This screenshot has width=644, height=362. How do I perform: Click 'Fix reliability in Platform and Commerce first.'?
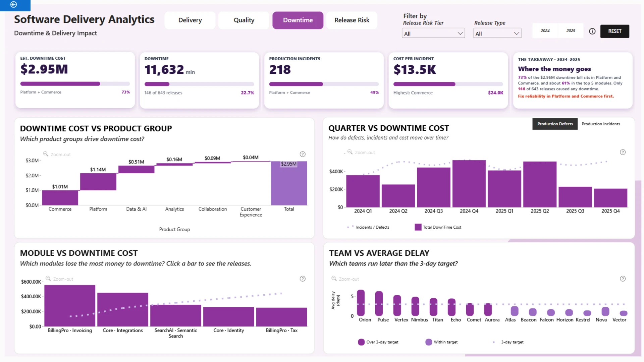click(x=566, y=96)
